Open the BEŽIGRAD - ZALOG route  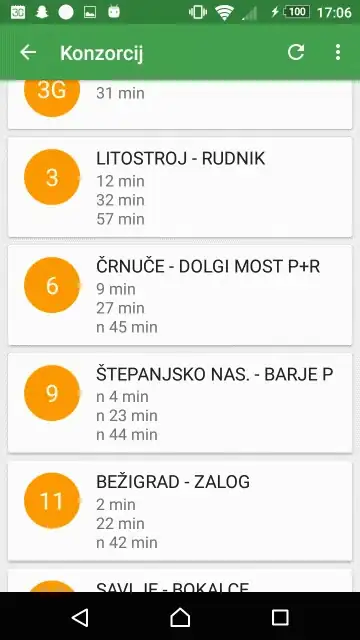(180, 511)
